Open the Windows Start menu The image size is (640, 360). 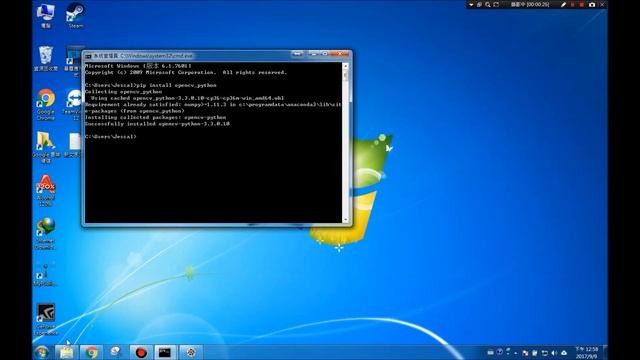(x=42, y=352)
